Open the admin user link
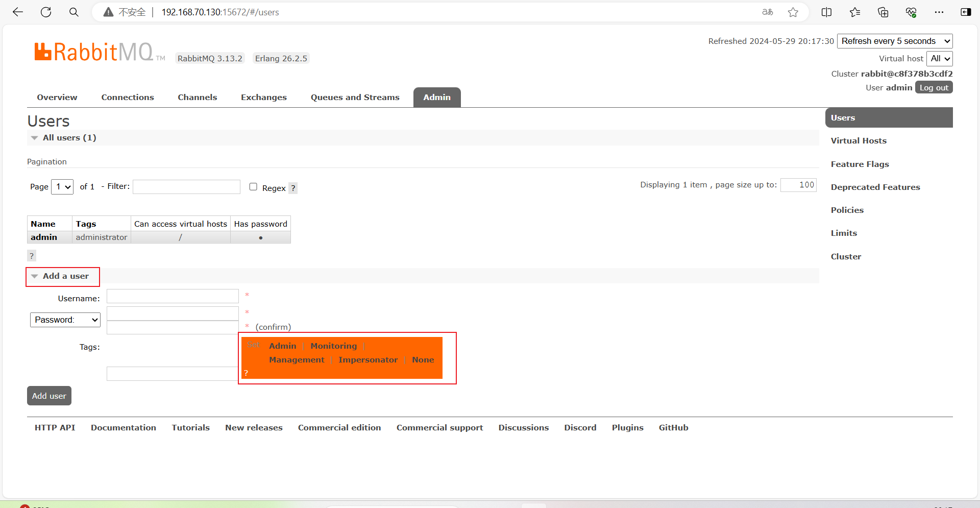 [x=44, y=237]
